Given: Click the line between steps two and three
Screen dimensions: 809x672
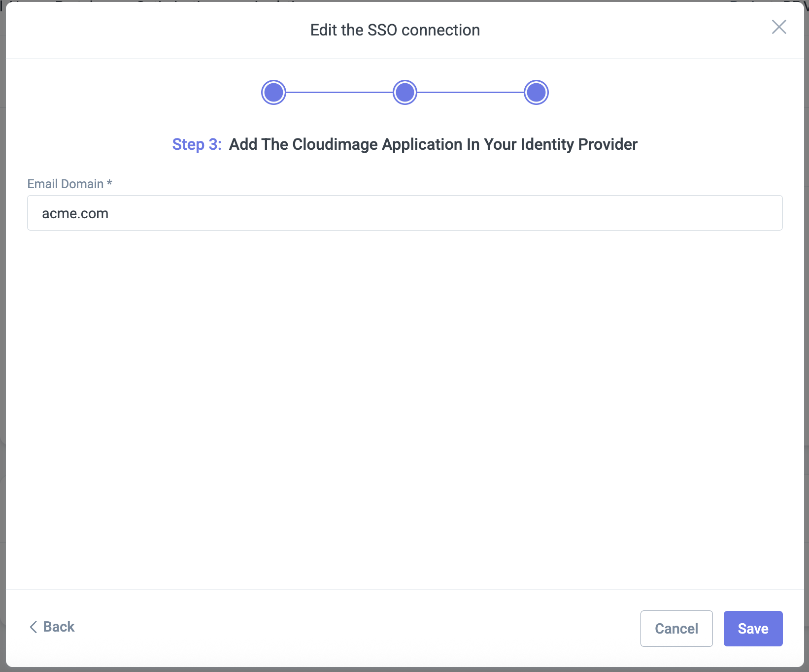Looking at the screenshot, I should (x=471, y=92).
